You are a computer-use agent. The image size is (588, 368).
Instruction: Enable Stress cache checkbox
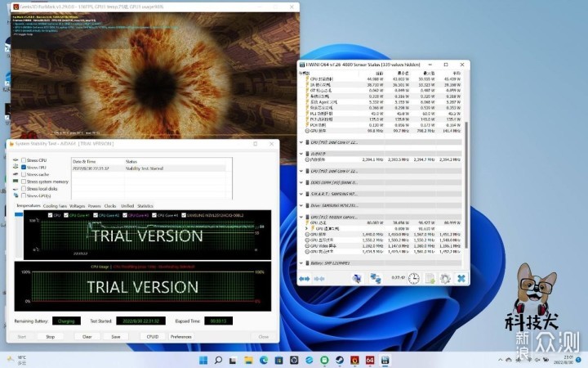click(x=24, y=174)
